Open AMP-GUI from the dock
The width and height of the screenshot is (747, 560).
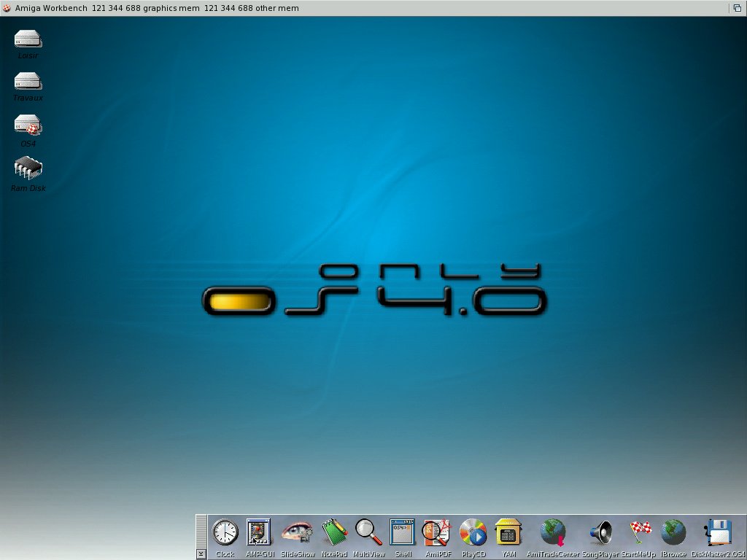click(259, 532)
